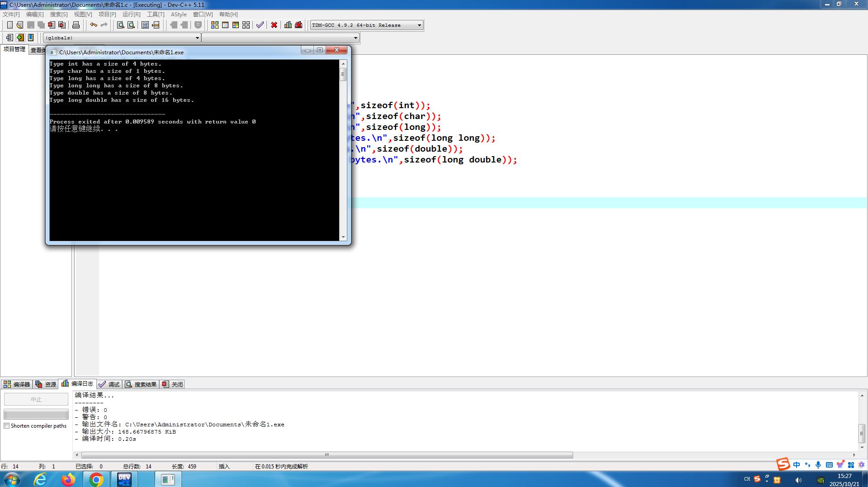Switch to the 资源 bottom tab
The width and height of the screenshot is (868, 487).
tap(46, 384)
